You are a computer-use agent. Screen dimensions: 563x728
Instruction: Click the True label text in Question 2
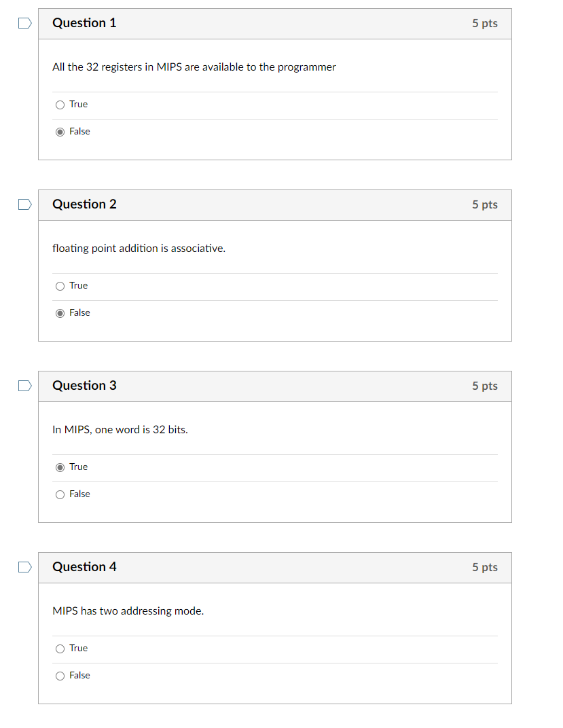tap(78, 286)
